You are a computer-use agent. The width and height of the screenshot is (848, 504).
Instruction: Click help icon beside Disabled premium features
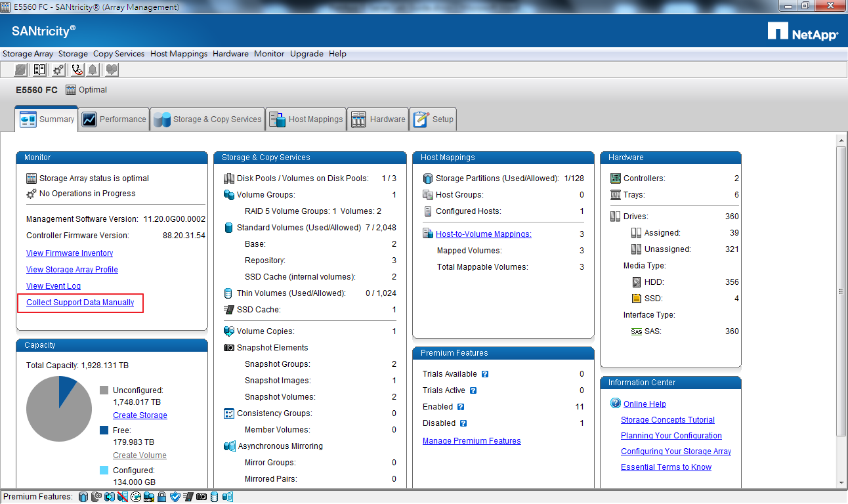tap(463, 423)
